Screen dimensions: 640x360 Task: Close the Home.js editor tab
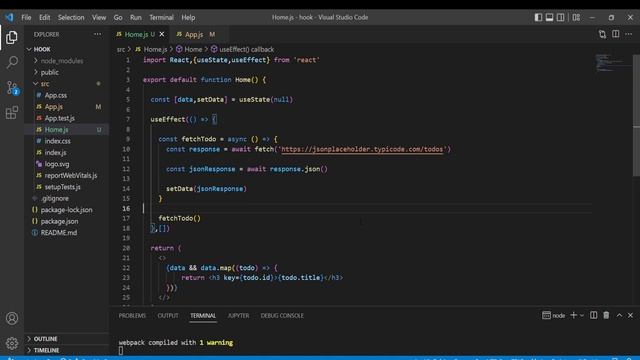162,34
